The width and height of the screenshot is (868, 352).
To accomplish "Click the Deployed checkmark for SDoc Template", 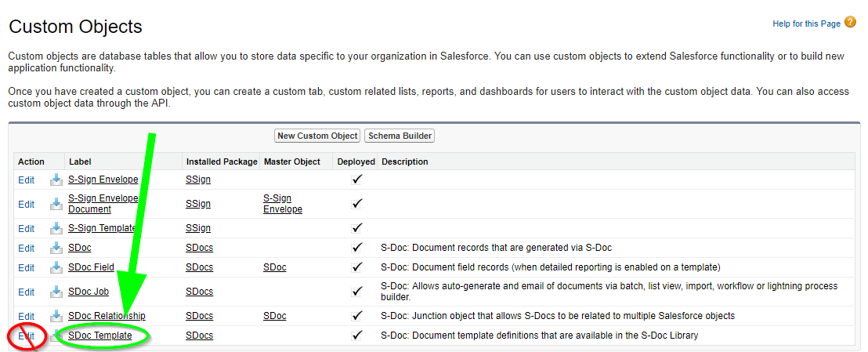I will [357, 335].
